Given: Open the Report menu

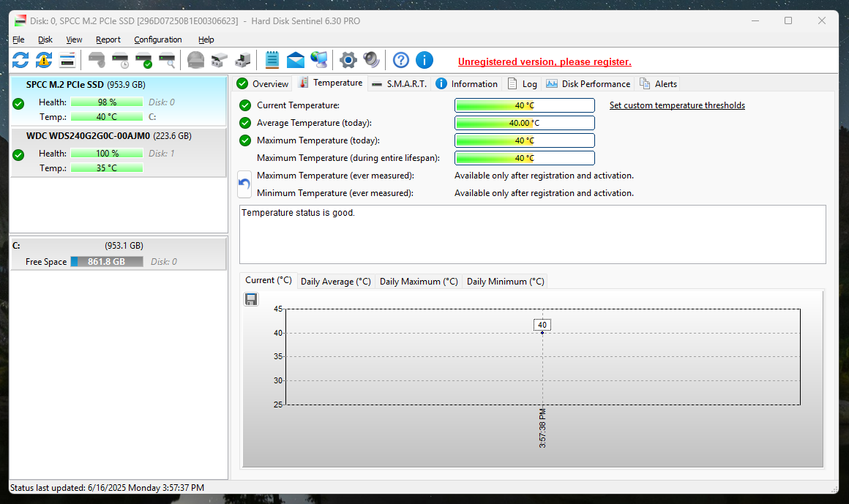Looking at the screenshot, I should pos(108,40).
